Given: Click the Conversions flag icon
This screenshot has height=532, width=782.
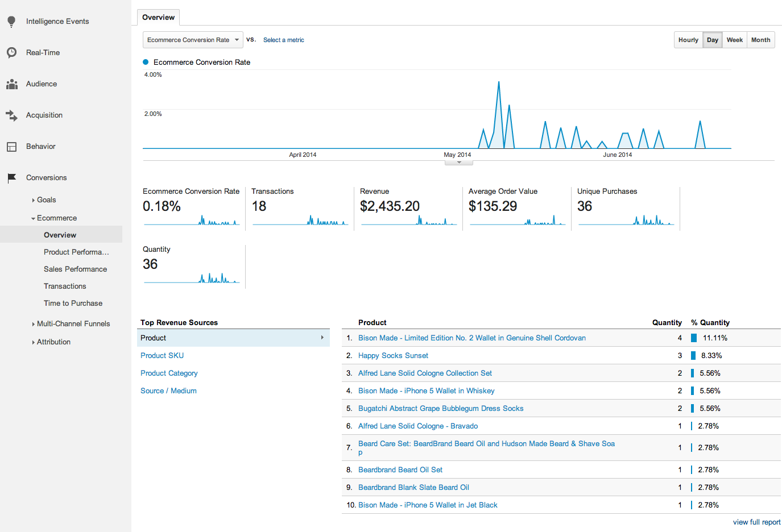Looking at the screenshot, I should pos(11,177).
